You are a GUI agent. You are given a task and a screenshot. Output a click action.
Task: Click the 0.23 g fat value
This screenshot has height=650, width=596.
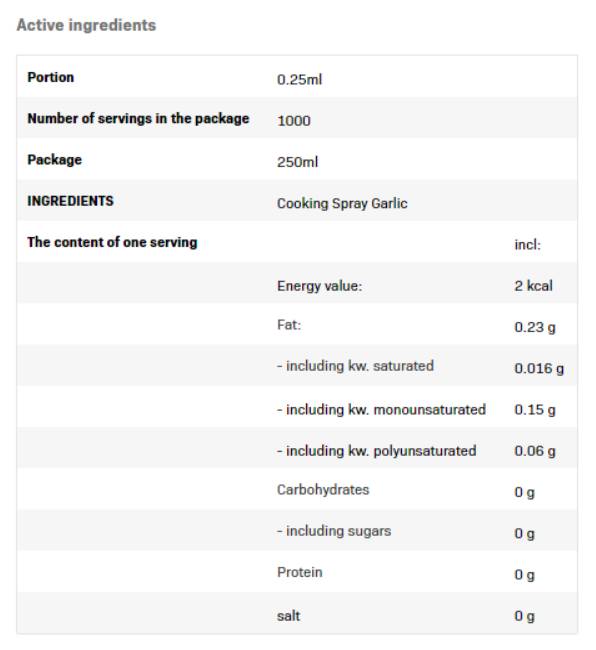click(x=535, y=327)
